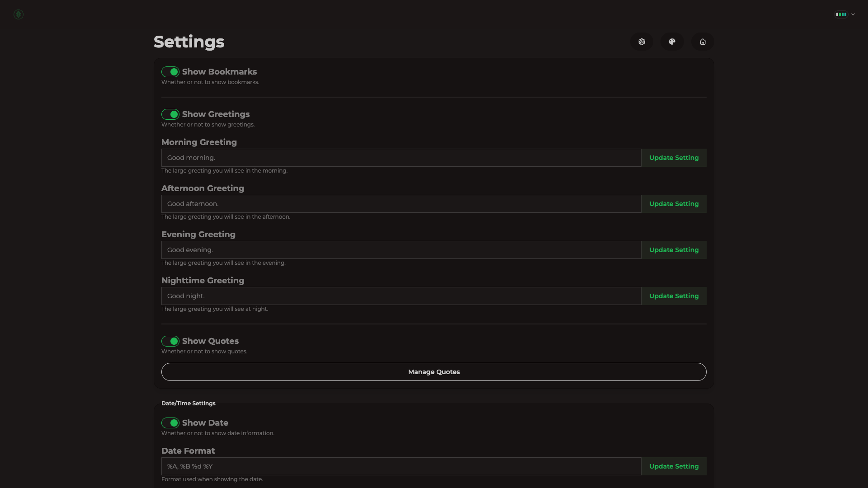Toggle Show Bookmarks switch
This screenshot has height=488, width=868.
pyautogui.click(x=170, y=72)
